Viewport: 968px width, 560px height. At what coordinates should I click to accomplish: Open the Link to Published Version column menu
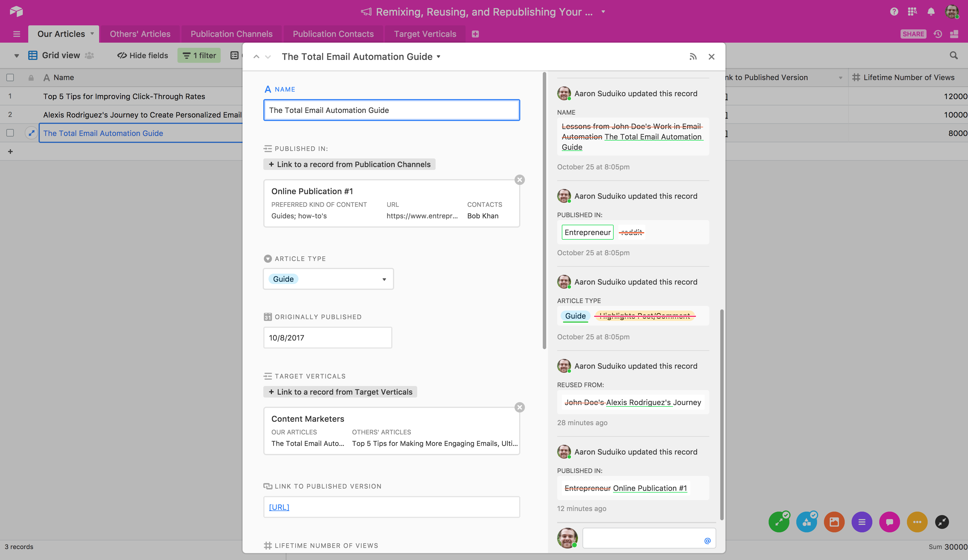point(840,78)
